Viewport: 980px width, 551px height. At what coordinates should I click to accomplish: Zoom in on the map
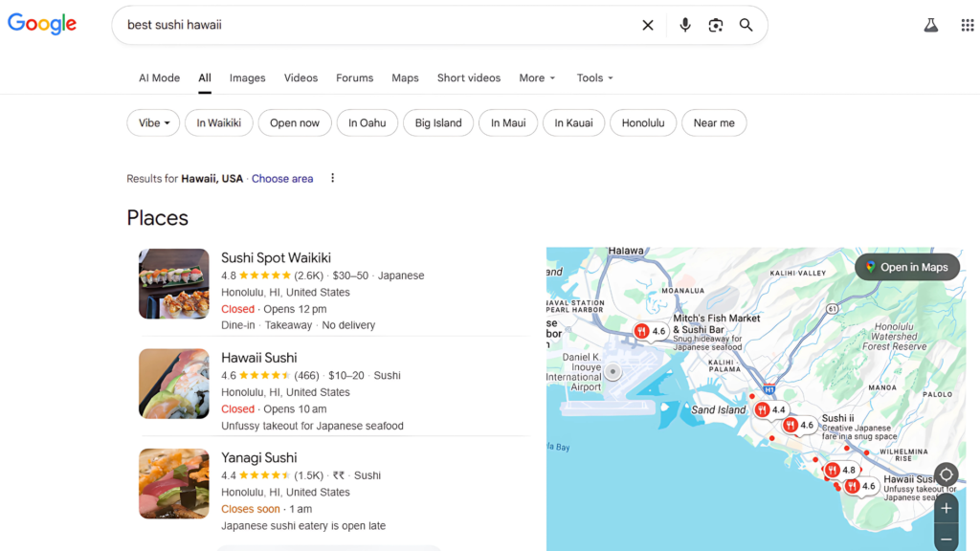947,508
